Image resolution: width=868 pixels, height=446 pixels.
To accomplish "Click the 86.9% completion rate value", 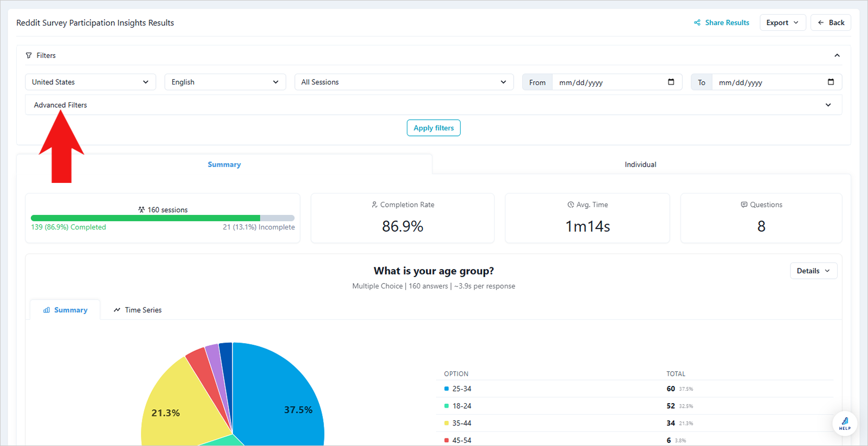I will (403, 226).
